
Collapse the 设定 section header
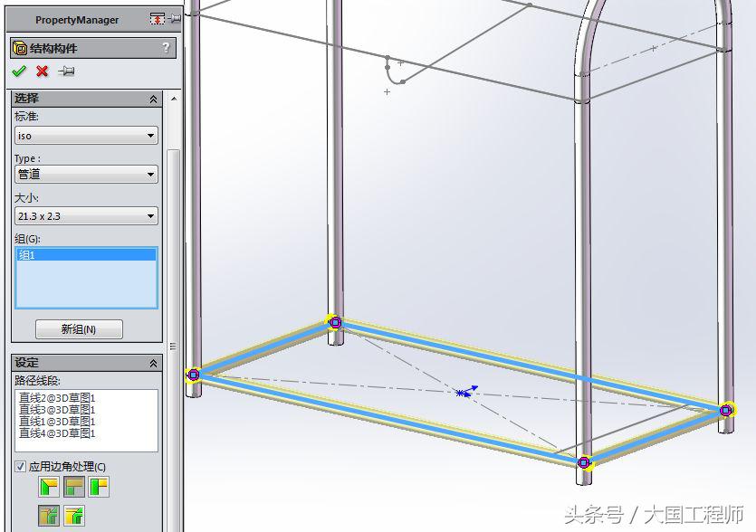[x=154, y=362]
